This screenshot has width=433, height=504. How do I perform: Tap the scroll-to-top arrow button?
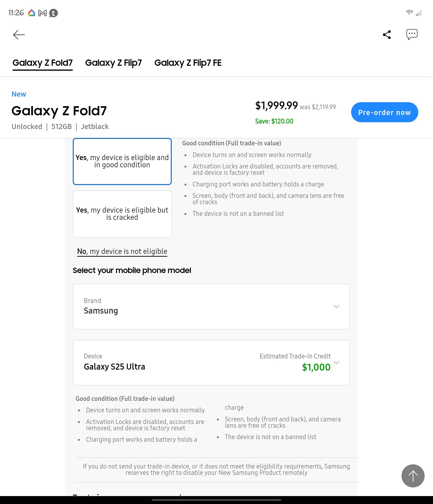tap(412, 476)
